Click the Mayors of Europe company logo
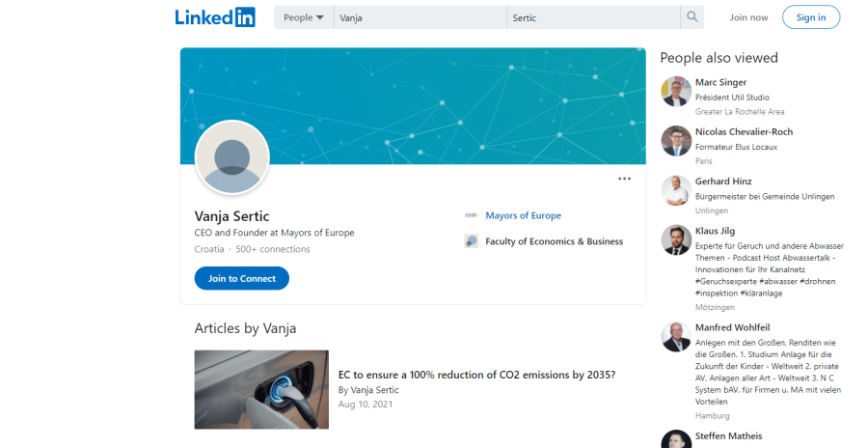Image resolution: width=868 pixels, height=448 pixels. [x=471, y=215]
